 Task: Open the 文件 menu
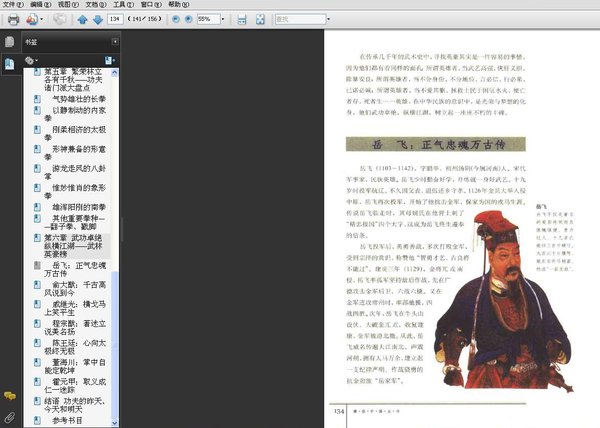click(x=13, y=5)
